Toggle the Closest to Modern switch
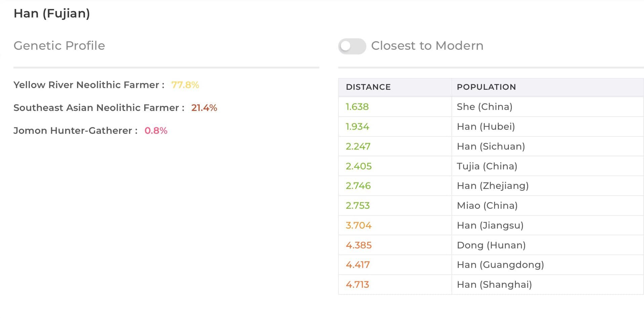 pos(352,46)
